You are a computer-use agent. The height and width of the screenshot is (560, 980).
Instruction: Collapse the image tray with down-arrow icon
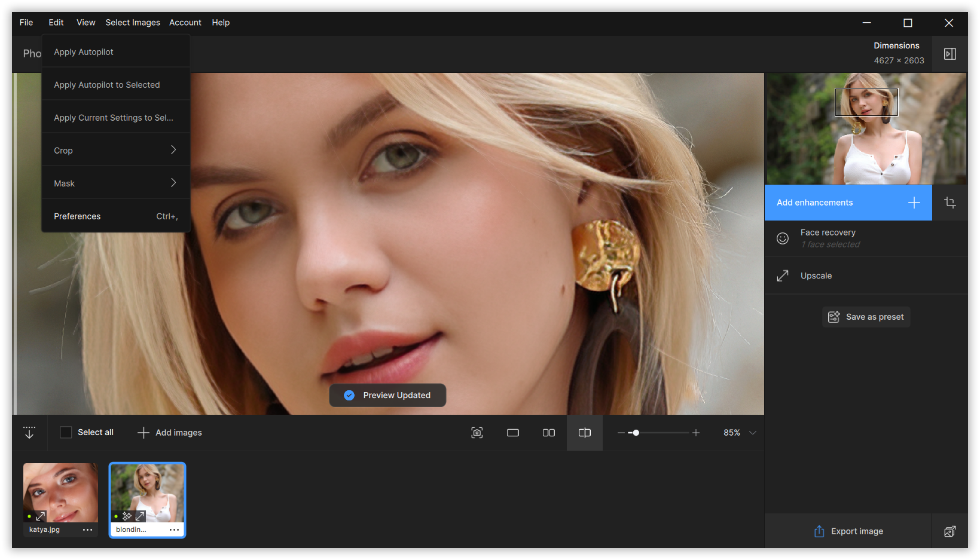point(29,433)
